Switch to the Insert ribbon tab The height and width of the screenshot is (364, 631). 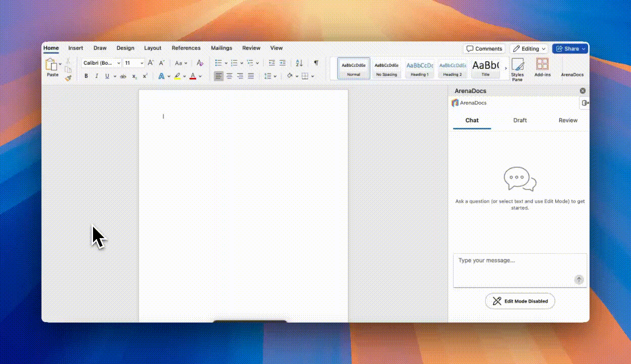pos(75,48)
